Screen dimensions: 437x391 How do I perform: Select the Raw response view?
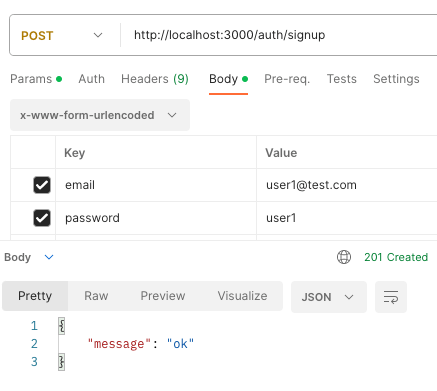(96, 296)
